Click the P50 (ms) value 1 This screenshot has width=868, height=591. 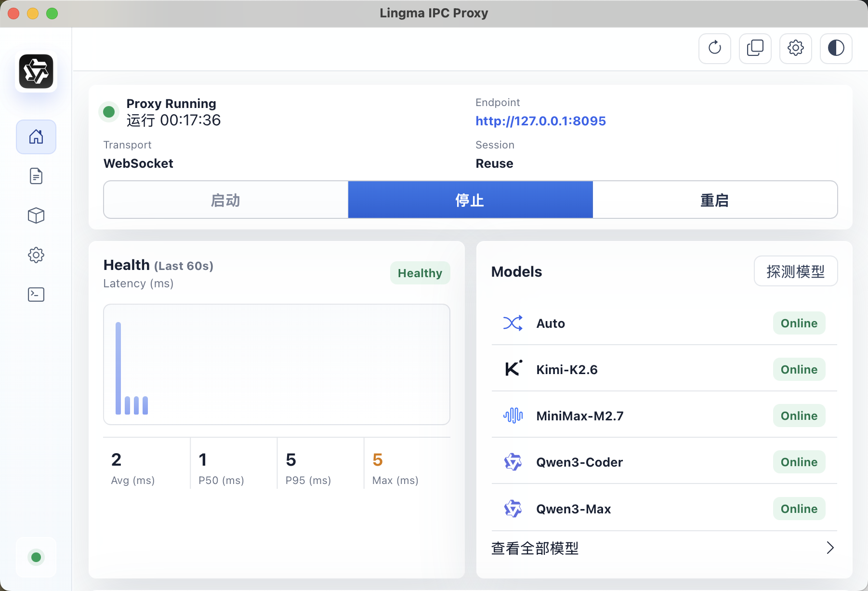[x=203, y=460]
